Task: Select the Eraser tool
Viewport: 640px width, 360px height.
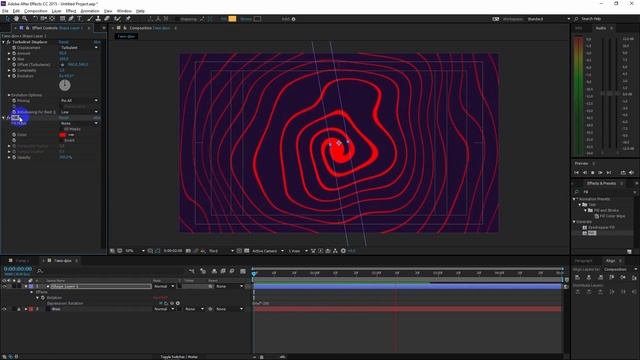Action: [107, 19]
